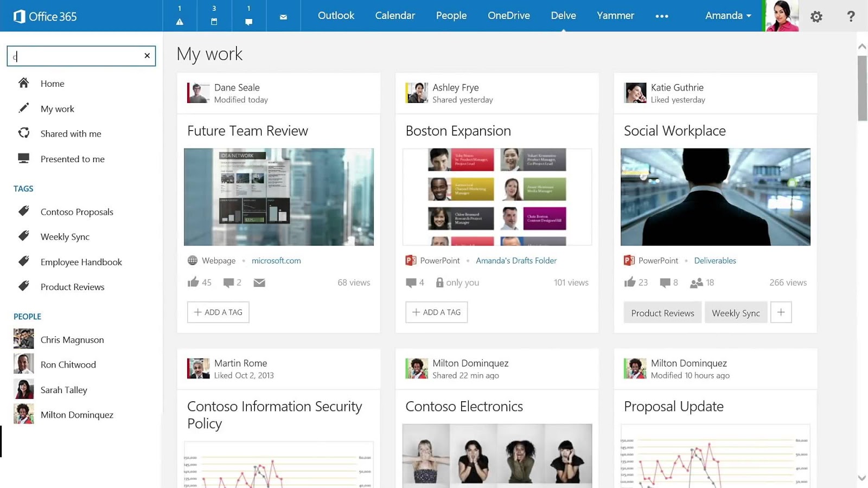Click the vertical scrollbar thumb
The image size is (868, 488).
(x=862, y=88)
